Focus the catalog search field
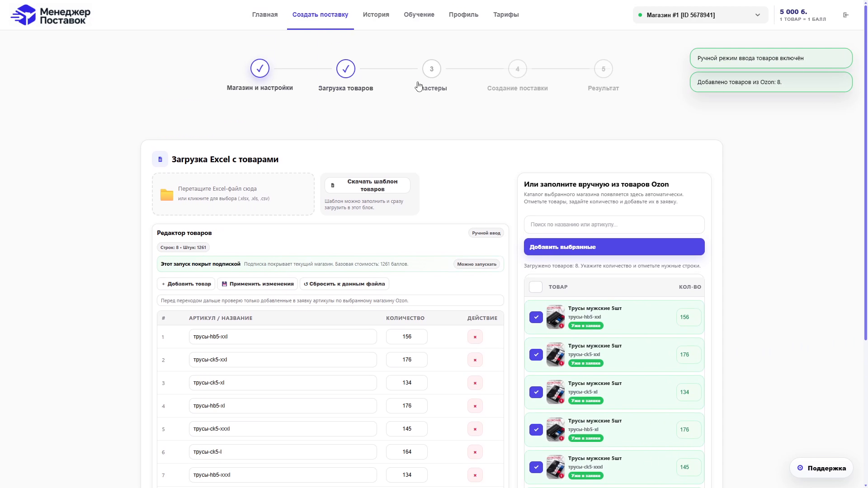 614,225
